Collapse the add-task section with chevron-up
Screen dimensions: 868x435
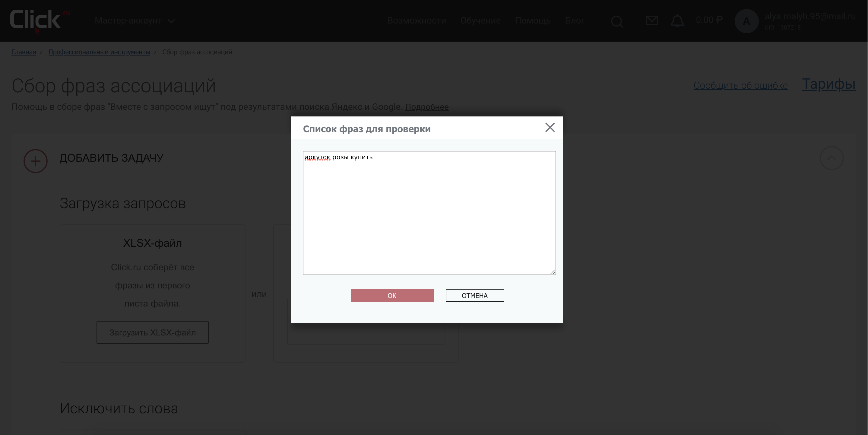[x=832, y=158]
